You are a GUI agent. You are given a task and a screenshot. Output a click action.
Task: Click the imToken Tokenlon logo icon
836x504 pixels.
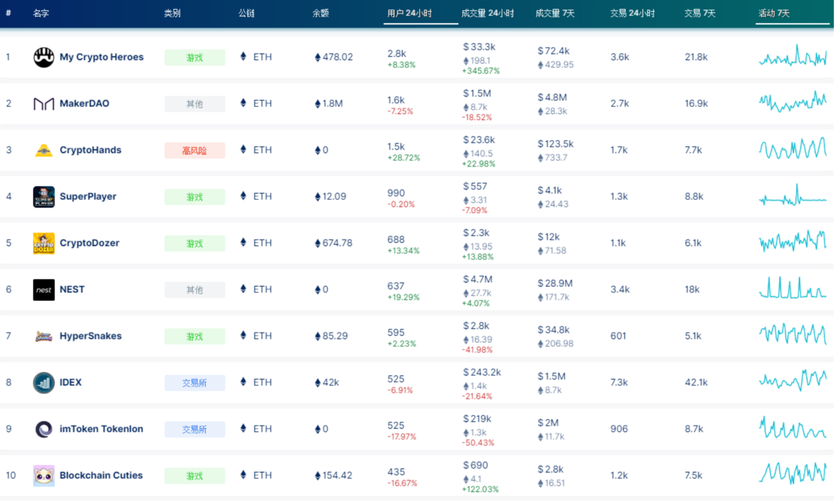(44, 429)
